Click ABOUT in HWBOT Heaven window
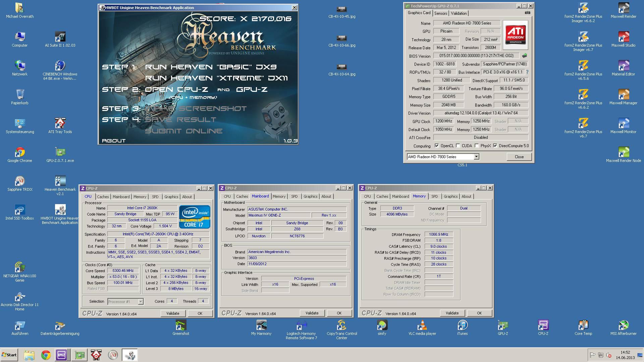The image size is (644, 362). tap(114, 141)
